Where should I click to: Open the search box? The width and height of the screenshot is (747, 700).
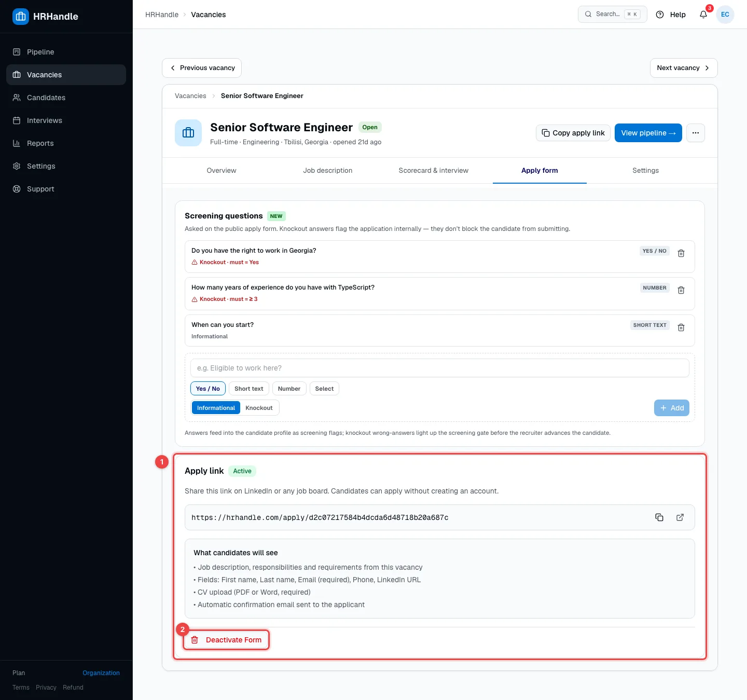tap(613, 15)
